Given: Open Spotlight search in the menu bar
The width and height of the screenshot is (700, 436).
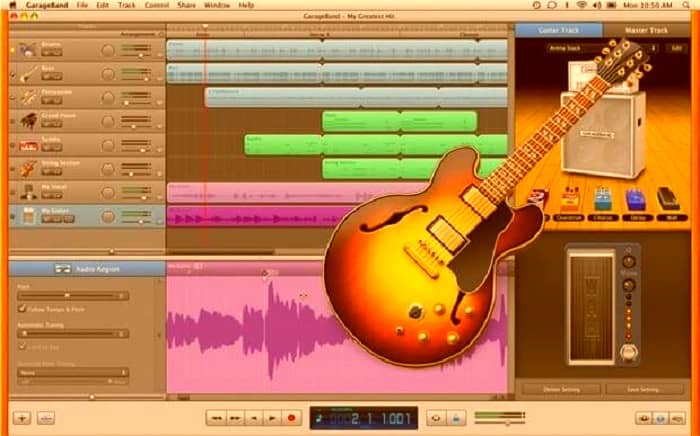Looking at the screenshot, I should coord(686,5).
